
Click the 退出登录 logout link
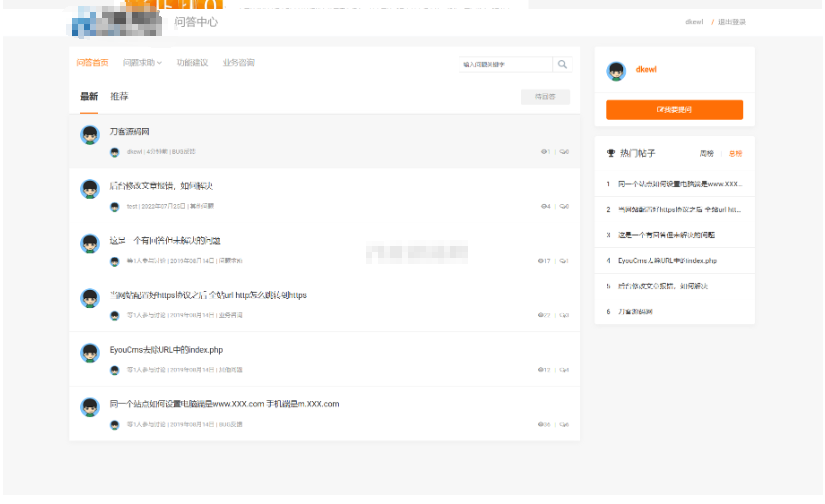point(732,22)
